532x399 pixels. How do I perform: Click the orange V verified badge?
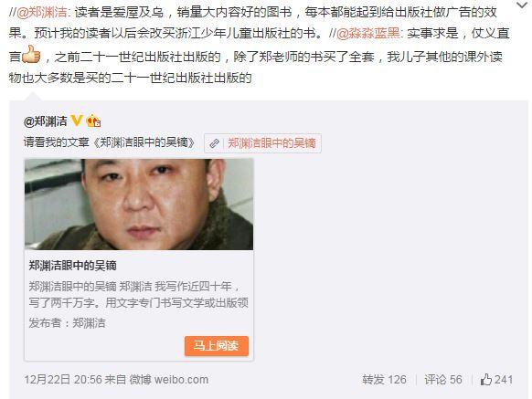[x=77, y=121]
